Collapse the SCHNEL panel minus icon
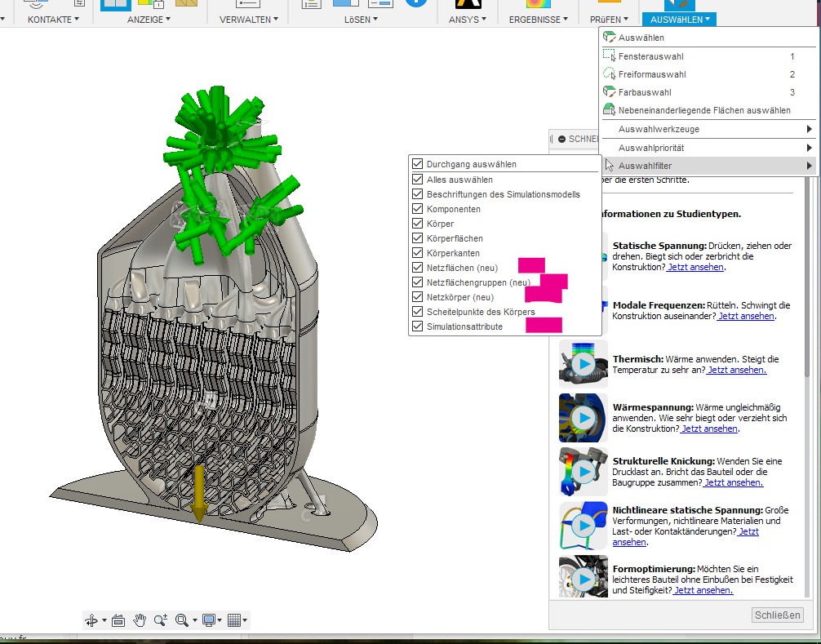This screenshot has width=821, height=644. pos(561,140)
